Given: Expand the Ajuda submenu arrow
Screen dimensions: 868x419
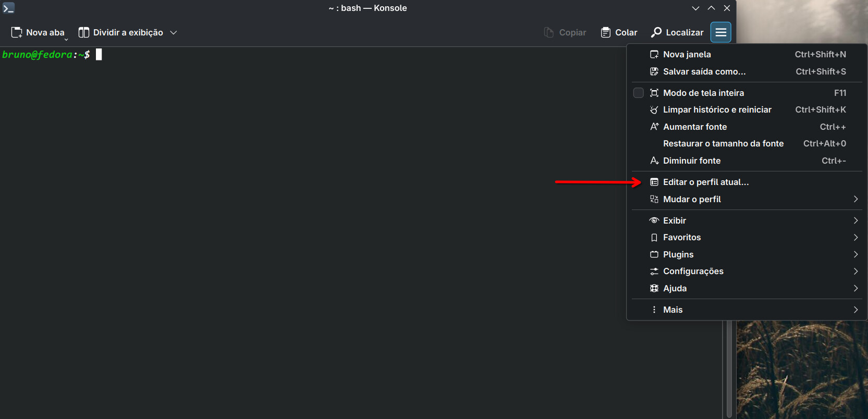Looking at the screenshot, I should click(x=855, y=288).
